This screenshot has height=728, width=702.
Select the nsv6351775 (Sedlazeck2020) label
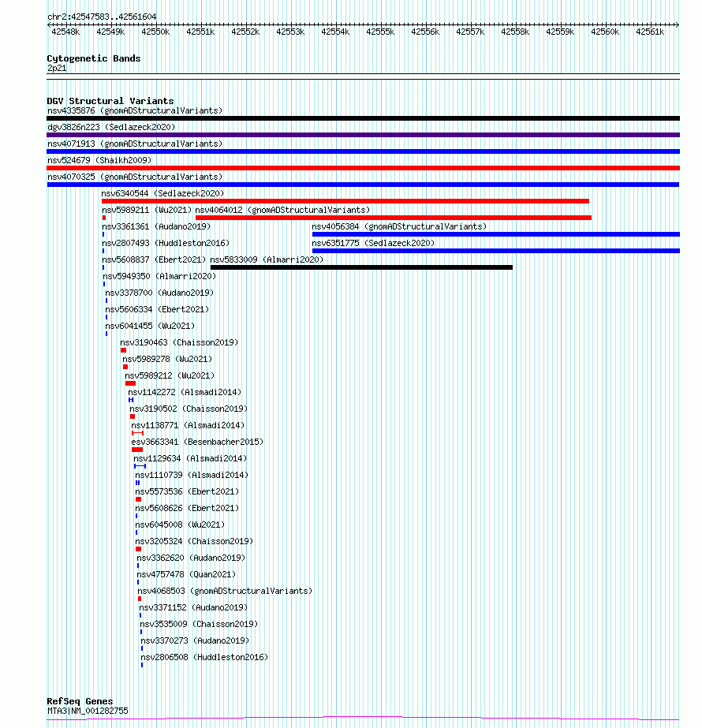click(x=373, y=243)
